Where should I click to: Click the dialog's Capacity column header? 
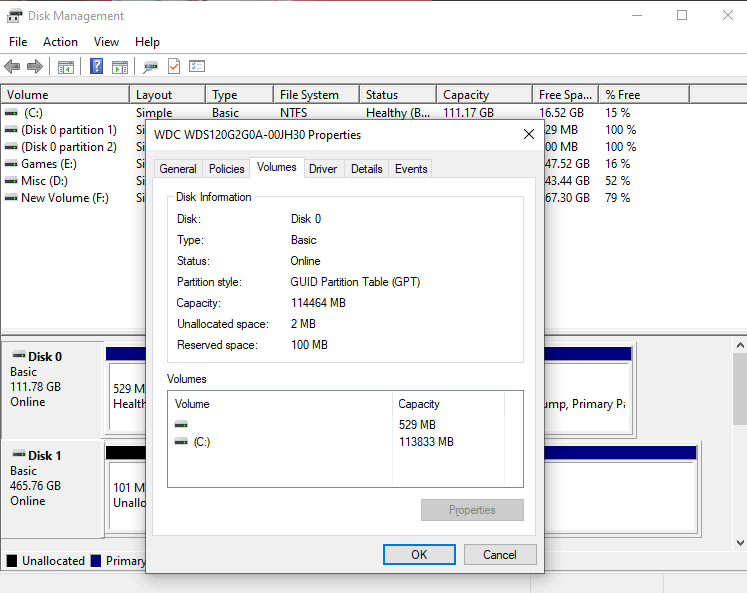[x=448, y=404]
